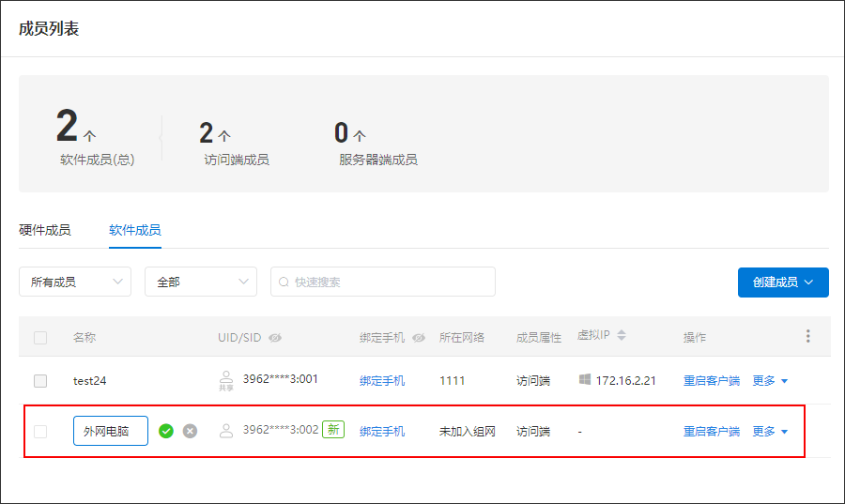This screenshot has width=845, height=504.
Task: Open 全部 filter dropdown
Action: click(x=201, y=282)
